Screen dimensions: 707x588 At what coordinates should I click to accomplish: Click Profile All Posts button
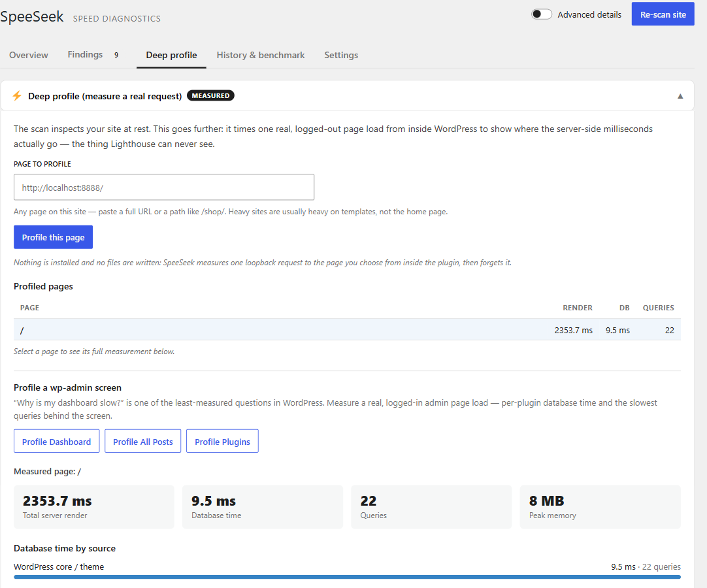pos(143,442)
